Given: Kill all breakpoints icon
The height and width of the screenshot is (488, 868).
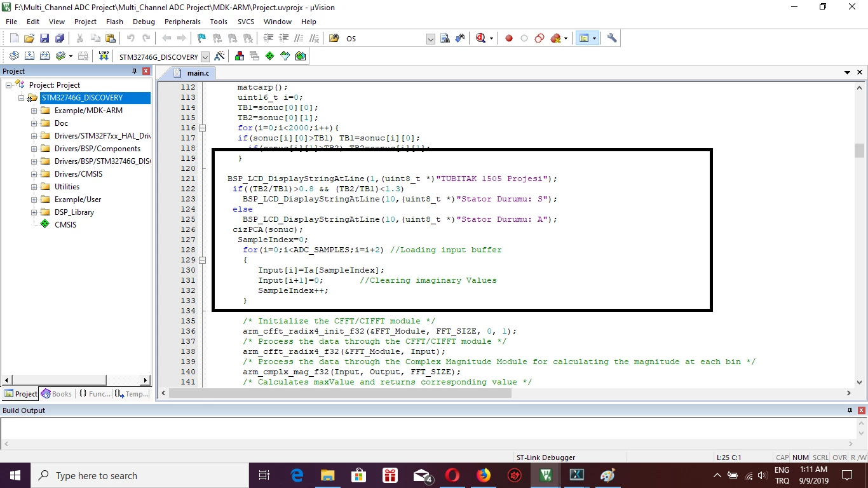Looking at the screenshot, I should pyautogui.click(x=556, y=38).
